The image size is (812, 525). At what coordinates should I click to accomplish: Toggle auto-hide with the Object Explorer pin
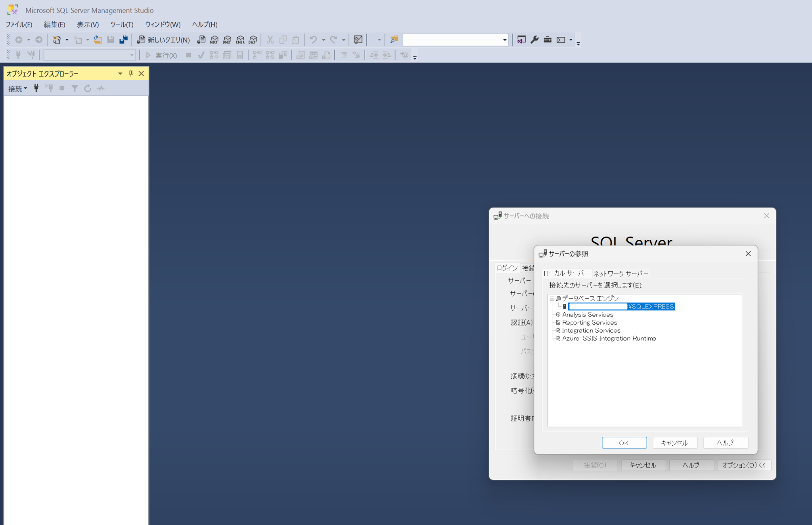[130, 73]
